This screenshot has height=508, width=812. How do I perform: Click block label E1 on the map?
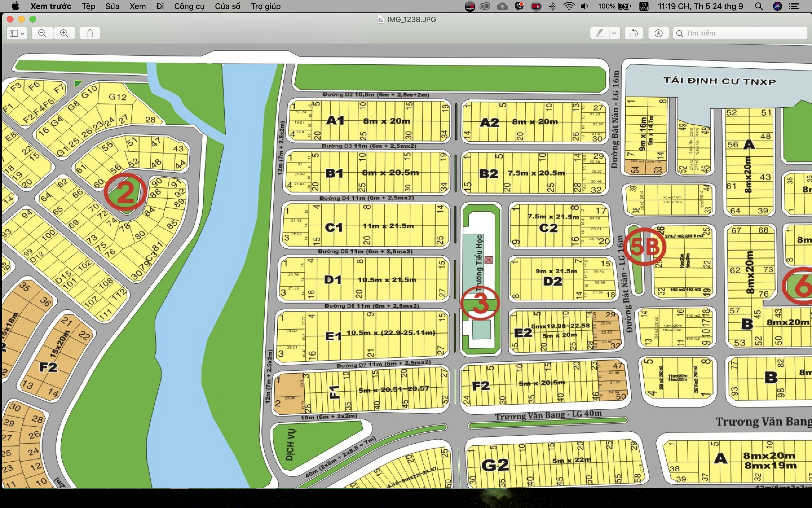tap(333, 336)
